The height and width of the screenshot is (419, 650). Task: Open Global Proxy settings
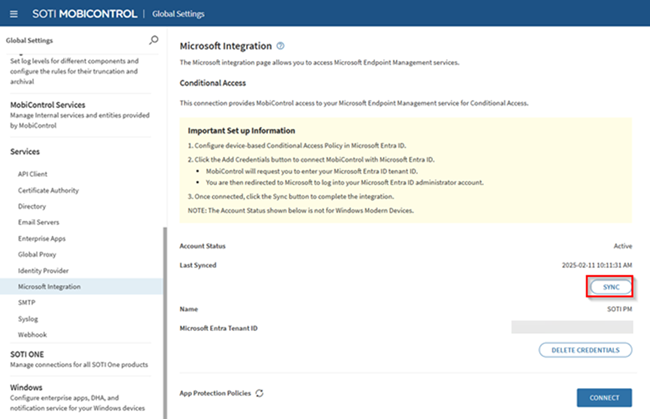click(37, 254)
